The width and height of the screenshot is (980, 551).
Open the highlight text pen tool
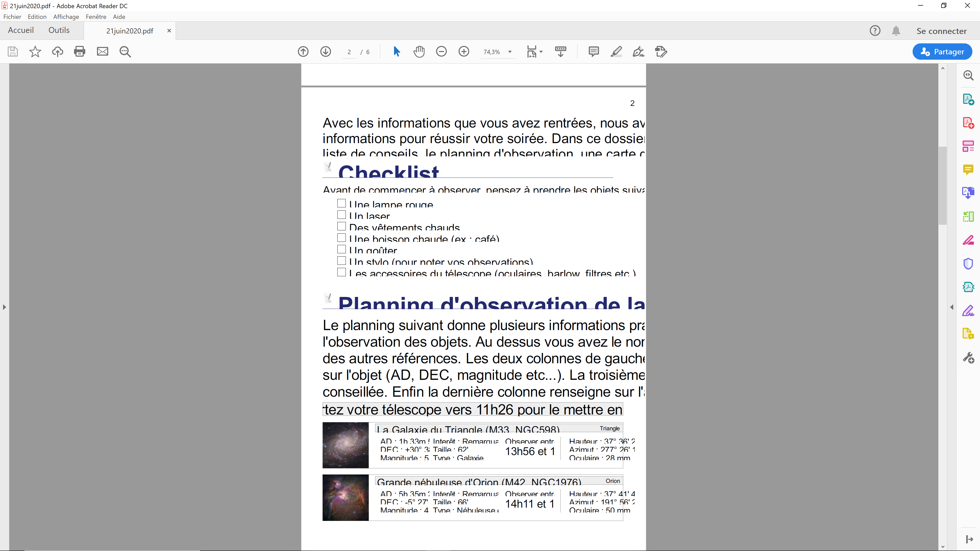(616, 51)
